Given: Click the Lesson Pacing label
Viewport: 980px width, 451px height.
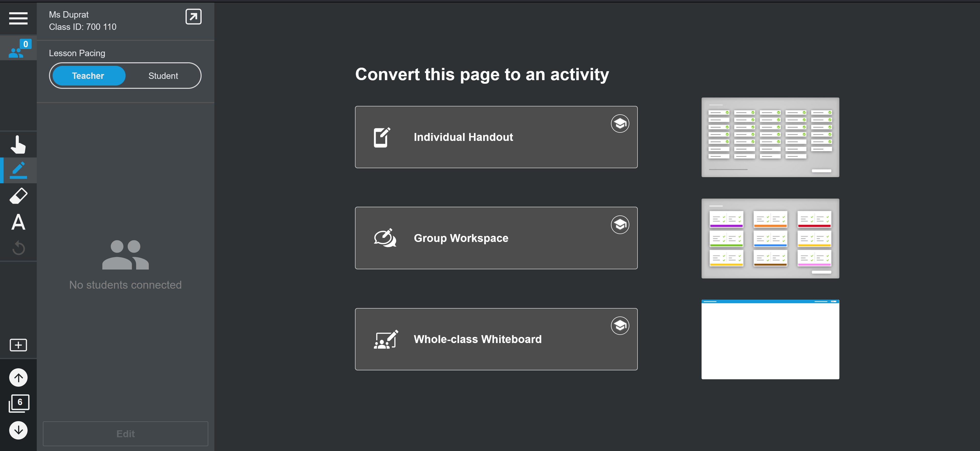Looking at the screenshot, I should pyautogui.click(x=77, y=53).
